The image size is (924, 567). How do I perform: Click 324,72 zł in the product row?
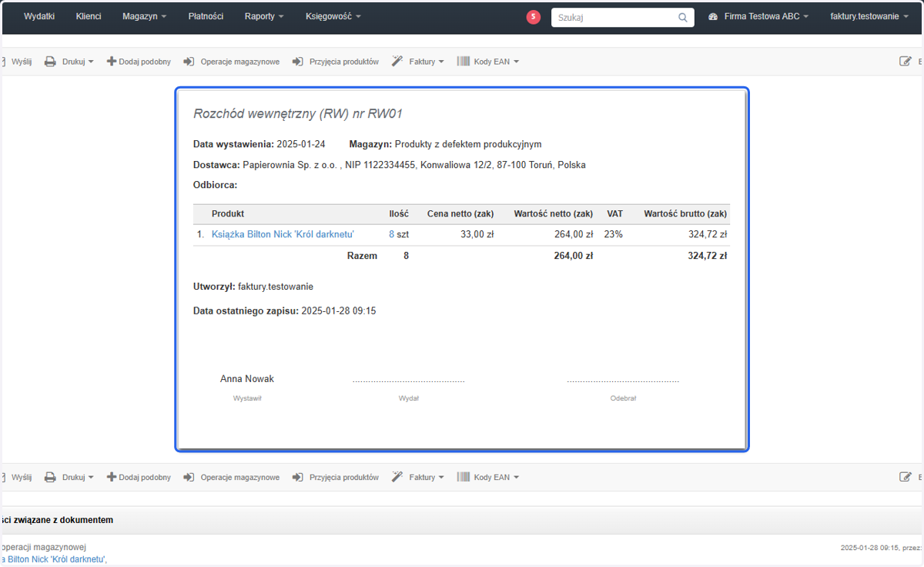(708, 234)
